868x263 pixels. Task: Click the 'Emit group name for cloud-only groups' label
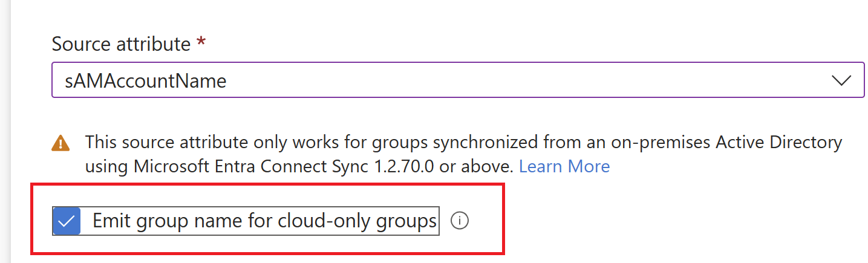[264, 221]
